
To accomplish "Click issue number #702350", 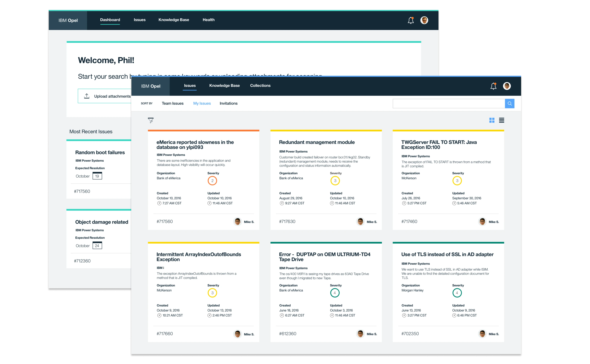I will 410,333.
